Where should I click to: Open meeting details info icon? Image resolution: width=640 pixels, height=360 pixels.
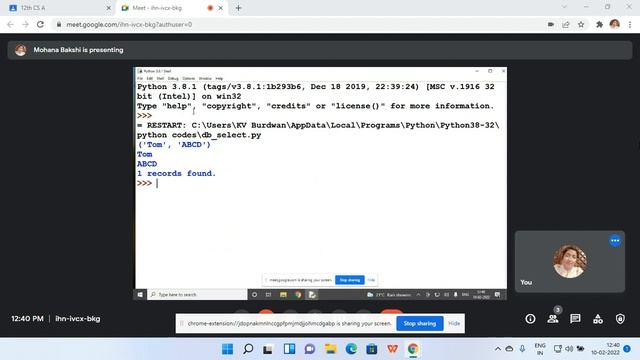(x=530, y=319)
